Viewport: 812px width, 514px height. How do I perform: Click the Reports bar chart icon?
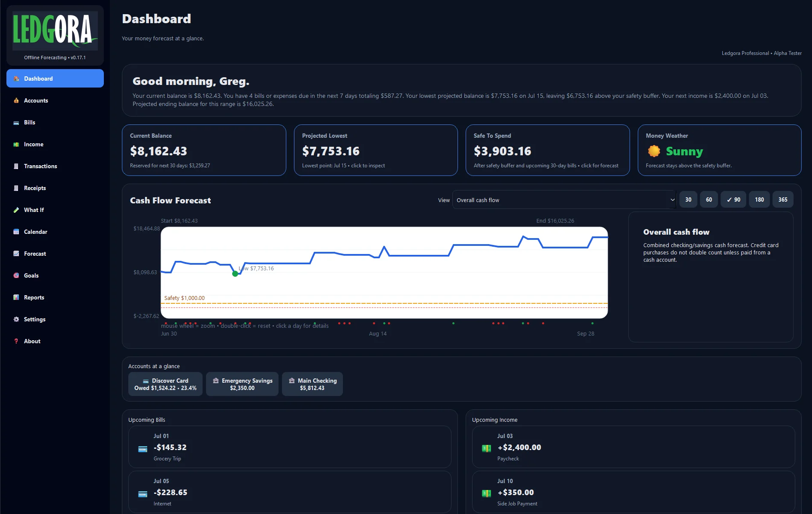[x=16, y=298]
